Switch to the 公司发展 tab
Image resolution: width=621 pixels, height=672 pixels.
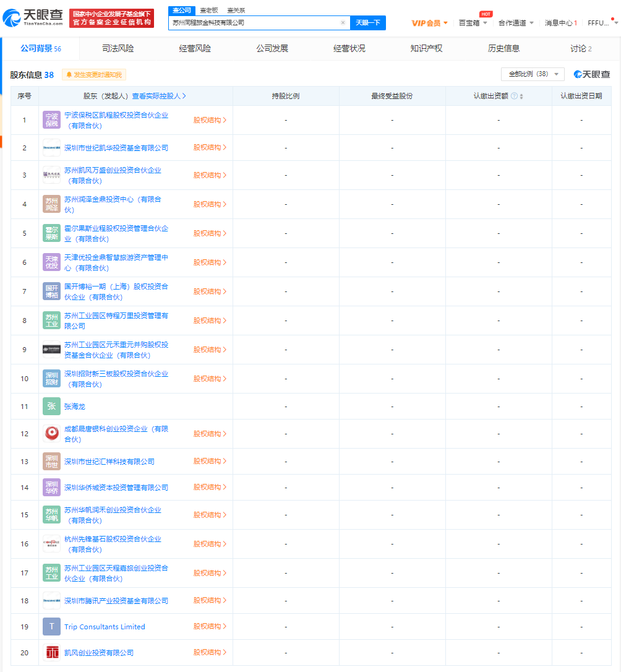(272, 48)
